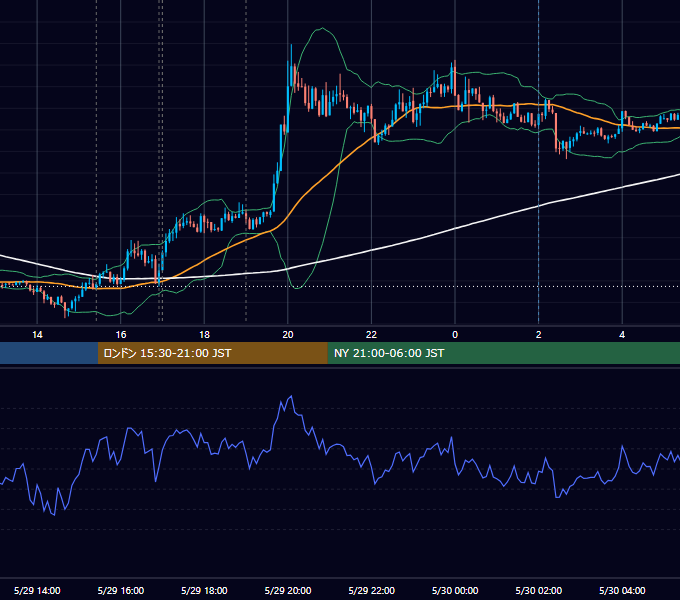Click the blue session bar before ロンドン
Image resolution: width=680 pixels, height=600 pixels.
(x=49, y=353)
